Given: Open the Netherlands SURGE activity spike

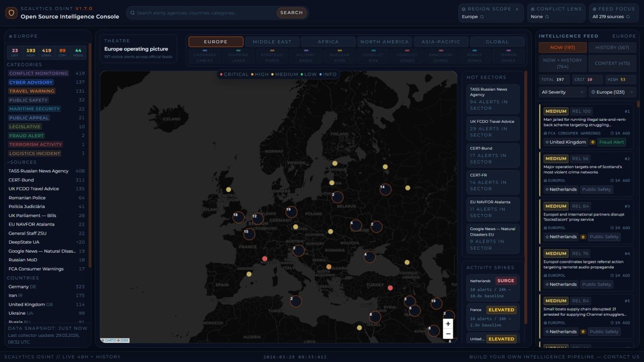Looking at the screenshot, I should tap(493, 287).
